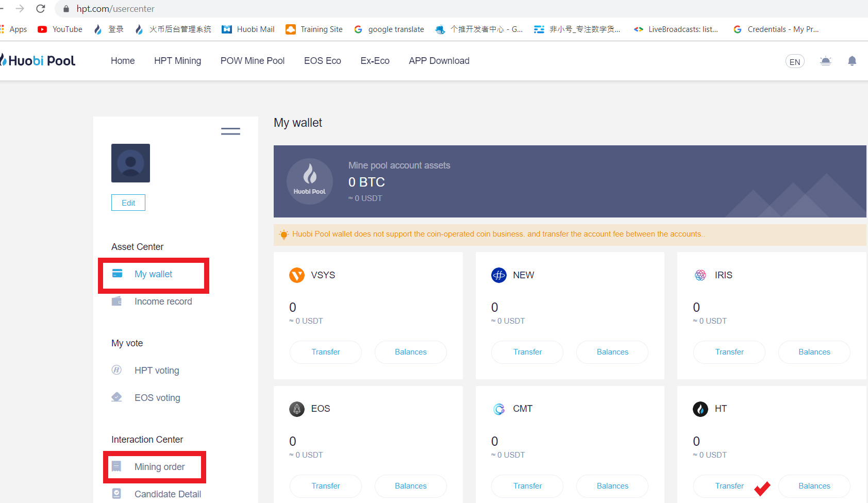Screen dimensions: 868x503
Task: Click the Mining order receipt icon
Action: [116, 466]
